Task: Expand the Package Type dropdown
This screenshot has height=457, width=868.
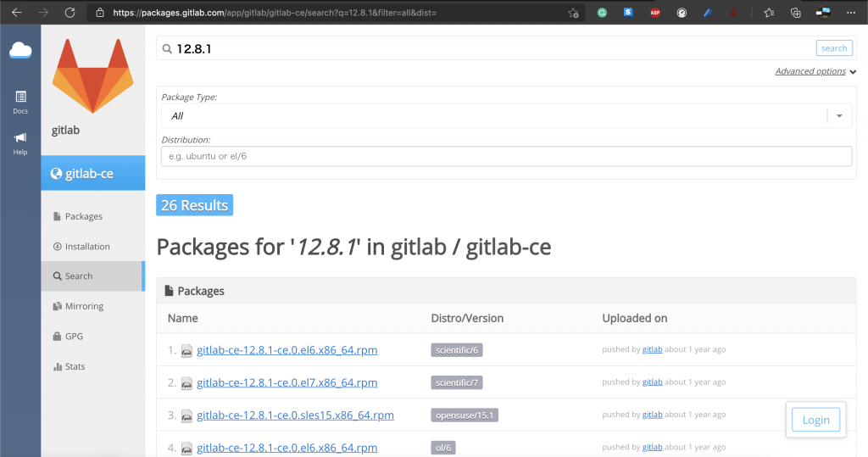Action: tap(839, 116)
